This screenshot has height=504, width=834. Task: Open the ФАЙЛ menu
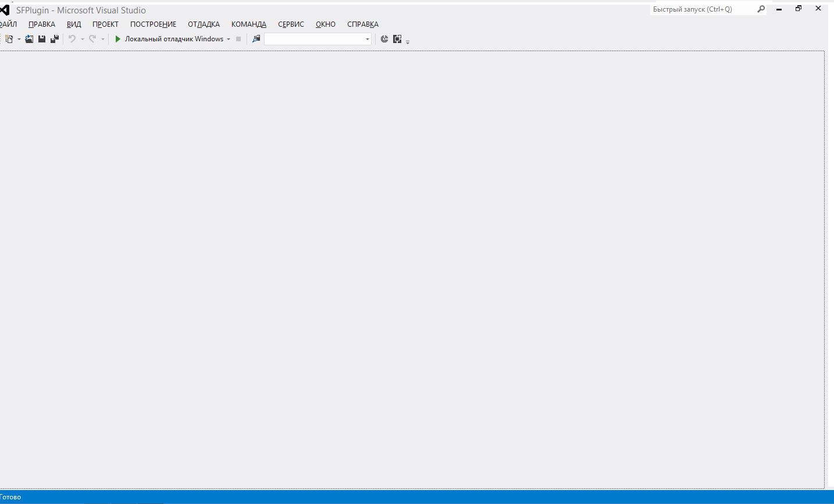point(8,24)
